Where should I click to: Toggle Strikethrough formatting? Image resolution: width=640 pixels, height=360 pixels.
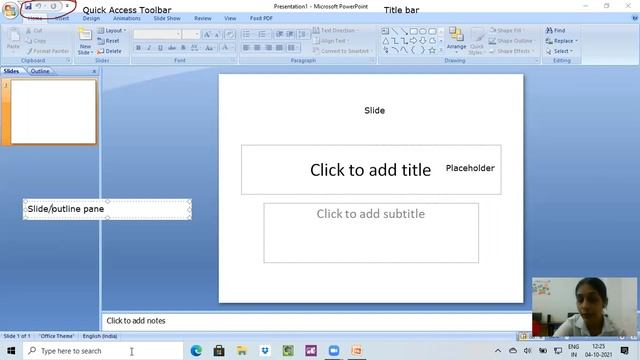[x=172, y=48]
